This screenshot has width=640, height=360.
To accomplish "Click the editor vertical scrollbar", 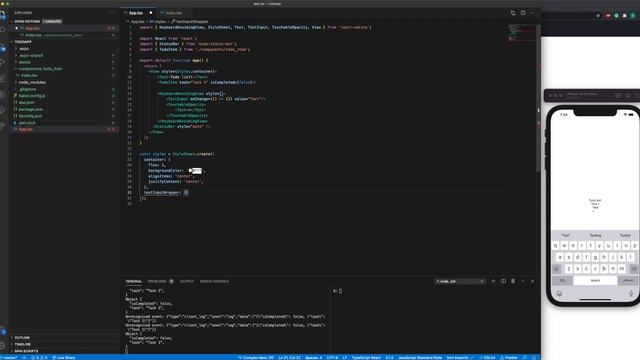I will (x=538, y=98).
